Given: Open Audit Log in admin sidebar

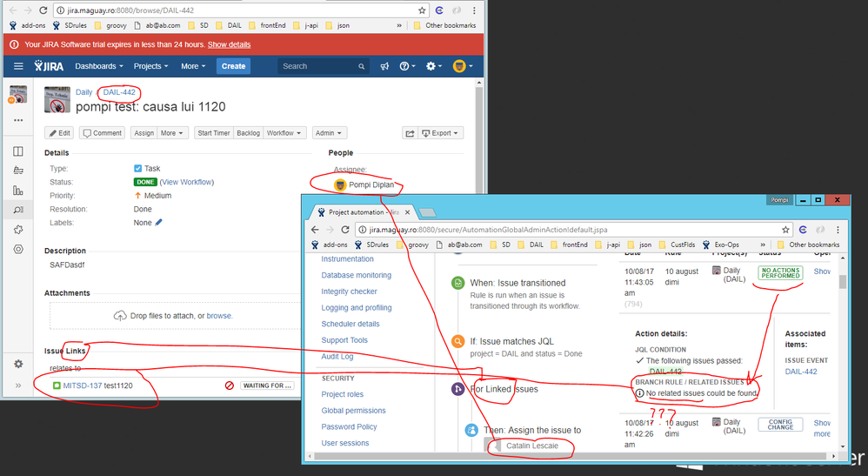Looking at the screenshot, I should (x=337, y=356).
